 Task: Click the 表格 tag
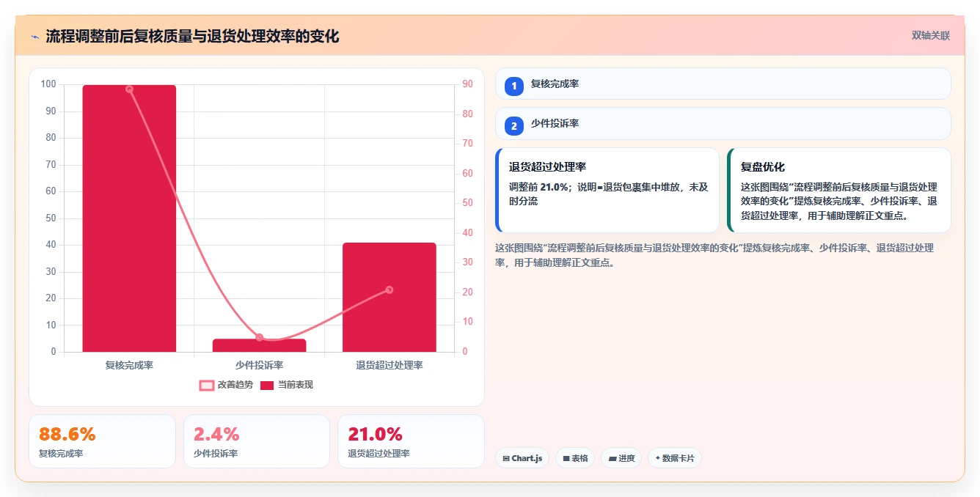575,458
